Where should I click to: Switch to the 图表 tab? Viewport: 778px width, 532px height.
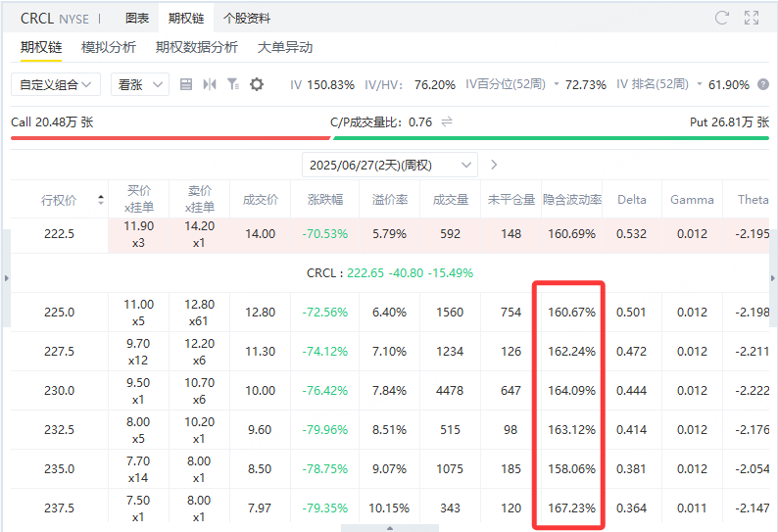pyautogui.click(x=137, y=19)
